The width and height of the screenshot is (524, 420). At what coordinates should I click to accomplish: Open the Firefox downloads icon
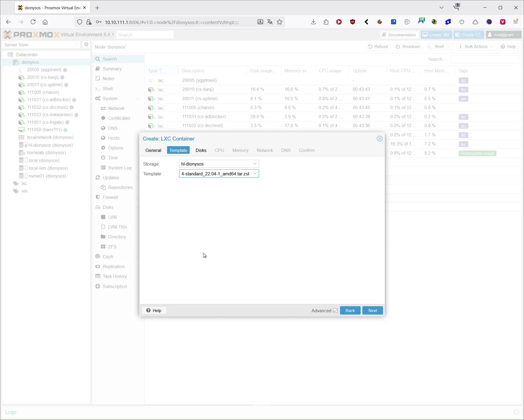point(313,22)
